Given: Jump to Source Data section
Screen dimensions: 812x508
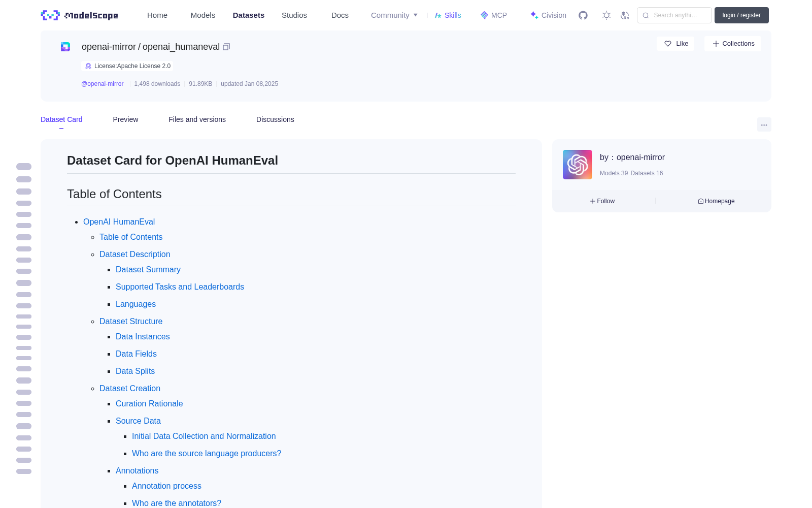Looking at the screenshot, I should 138,421.
